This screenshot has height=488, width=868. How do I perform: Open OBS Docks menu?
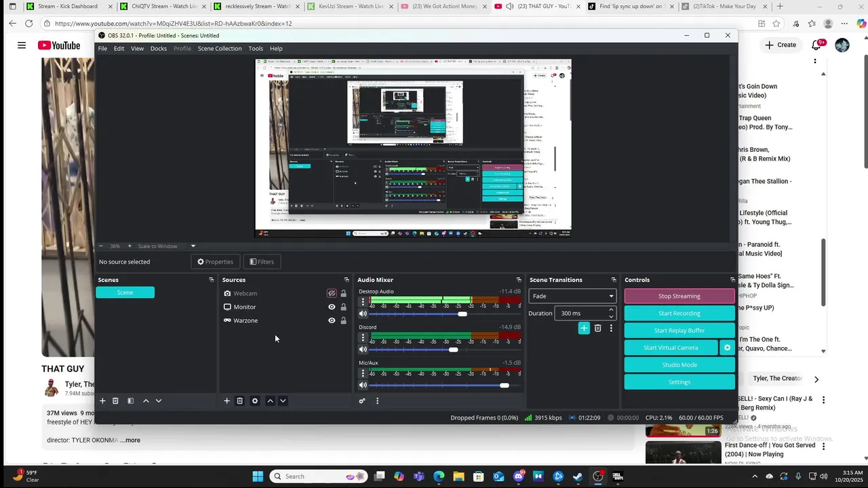pos(159,49)
